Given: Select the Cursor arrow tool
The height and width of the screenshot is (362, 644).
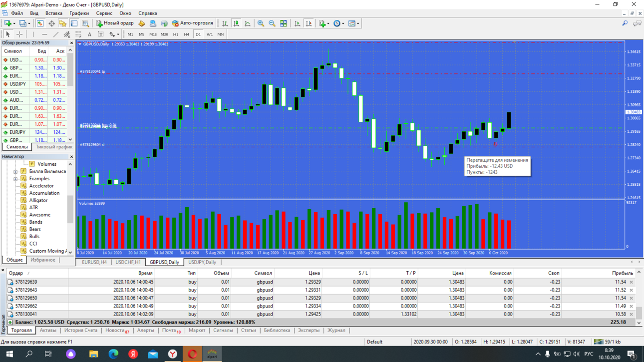Looking at the screenshot, I should pyautogui.click(x=7, y=34).
